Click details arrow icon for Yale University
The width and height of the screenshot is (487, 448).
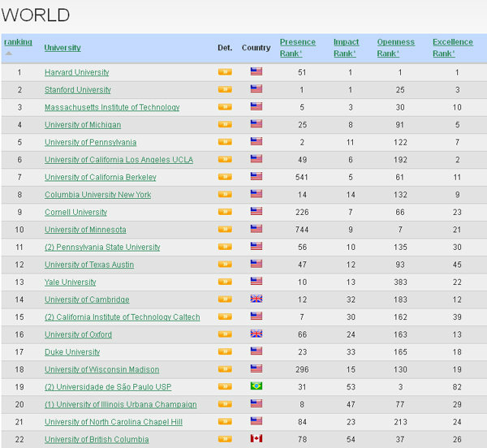coord(225,282)
